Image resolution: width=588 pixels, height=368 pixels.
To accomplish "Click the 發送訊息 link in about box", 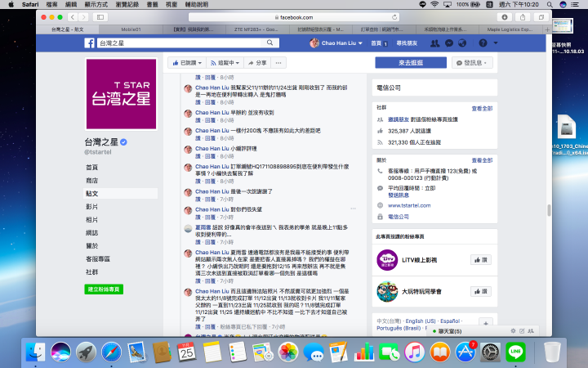I will [399, 195].
